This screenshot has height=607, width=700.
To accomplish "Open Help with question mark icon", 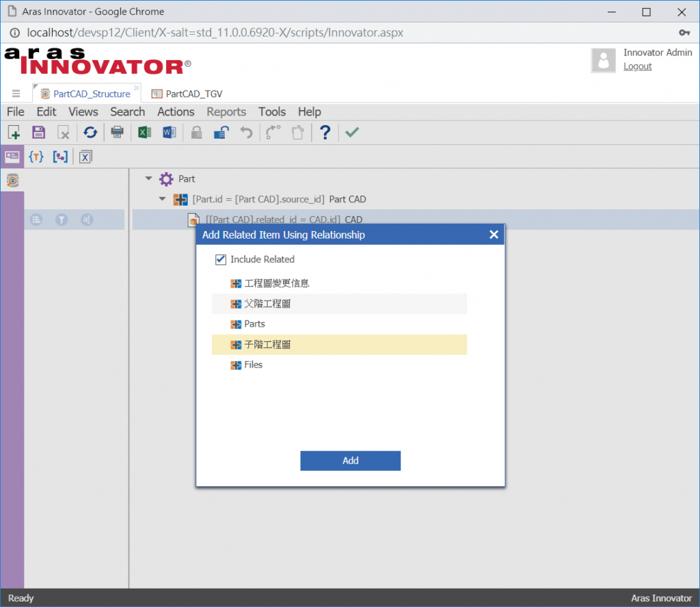I will click(325, 132).
